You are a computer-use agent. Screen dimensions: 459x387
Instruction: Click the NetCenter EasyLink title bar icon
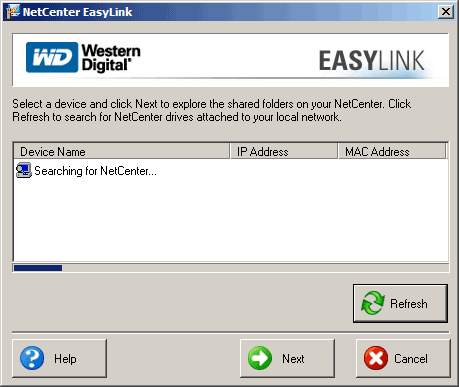[13, 12]
